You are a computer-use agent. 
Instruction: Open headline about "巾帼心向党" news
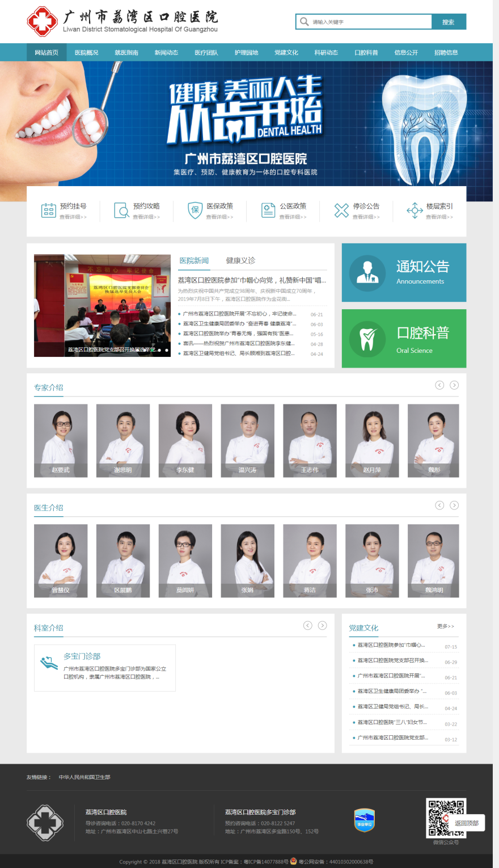[252, 280]
